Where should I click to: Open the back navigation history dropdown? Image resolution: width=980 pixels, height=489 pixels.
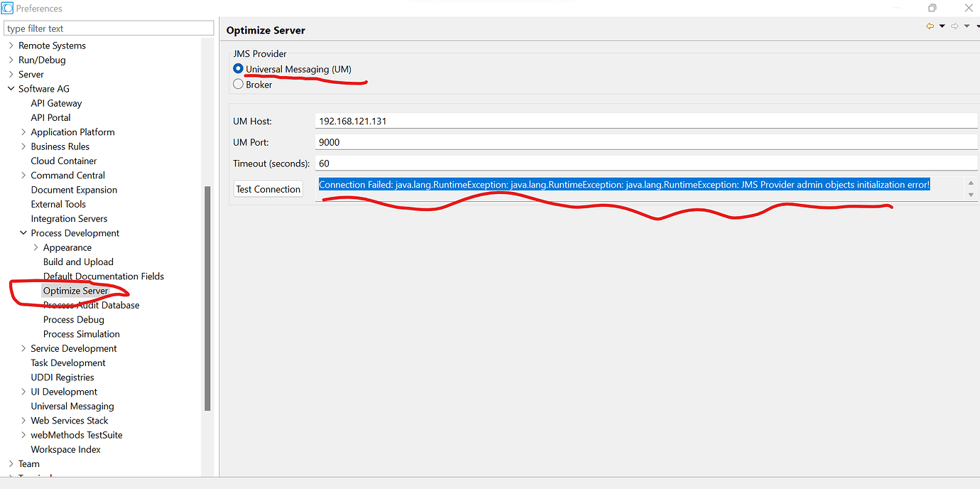point(942,26)
